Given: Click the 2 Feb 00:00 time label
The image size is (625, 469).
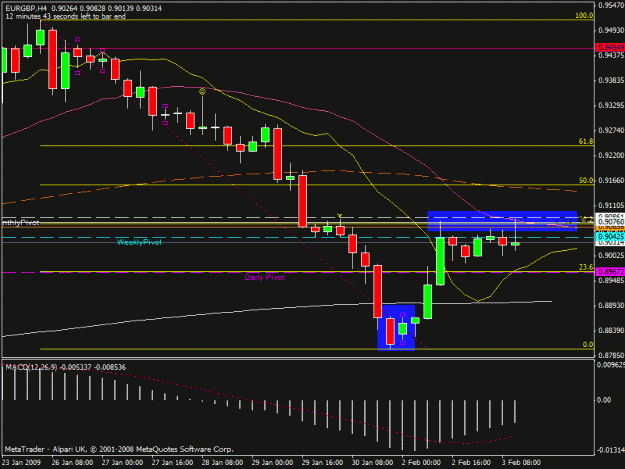Looking at the screenshot, I should point(421,463).
